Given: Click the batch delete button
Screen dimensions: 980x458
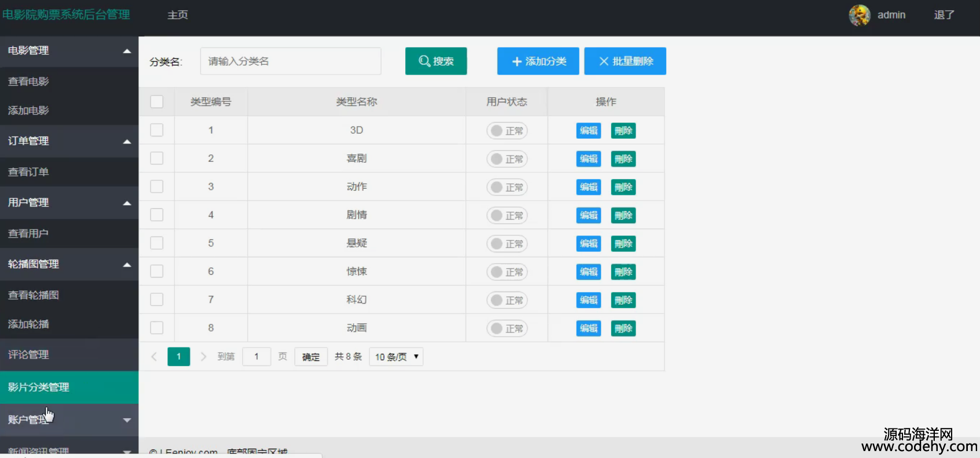Looking at the screenshot, I should (625, 61).
